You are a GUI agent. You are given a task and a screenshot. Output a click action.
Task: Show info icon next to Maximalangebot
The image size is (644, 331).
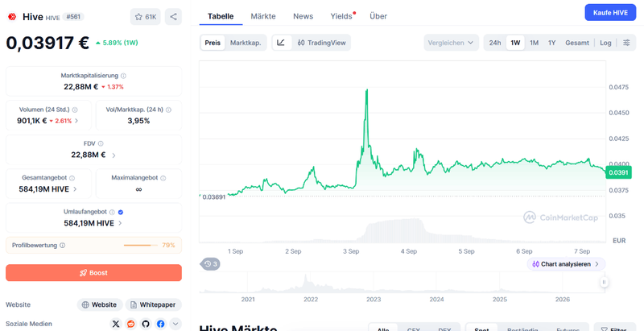tap(163, 178)
